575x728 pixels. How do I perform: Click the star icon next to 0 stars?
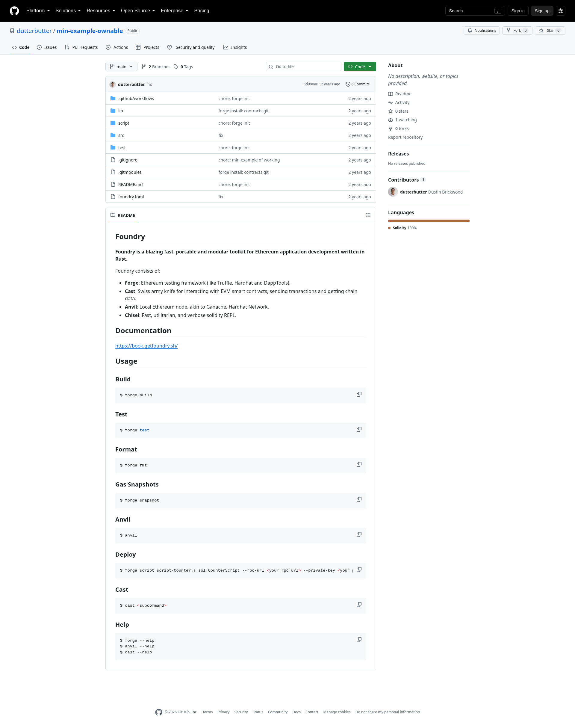click(x=391, y=111)
